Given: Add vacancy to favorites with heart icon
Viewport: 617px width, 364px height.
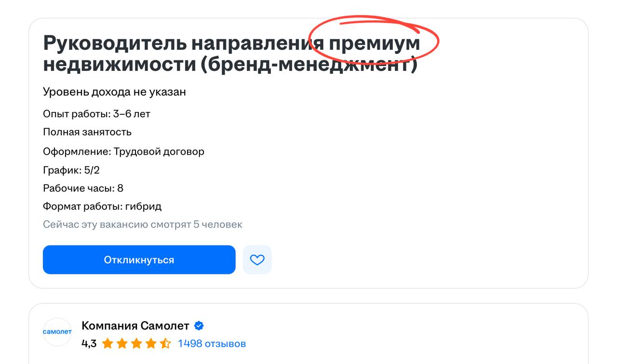Looking at the screenshot, I should (257, 260).
